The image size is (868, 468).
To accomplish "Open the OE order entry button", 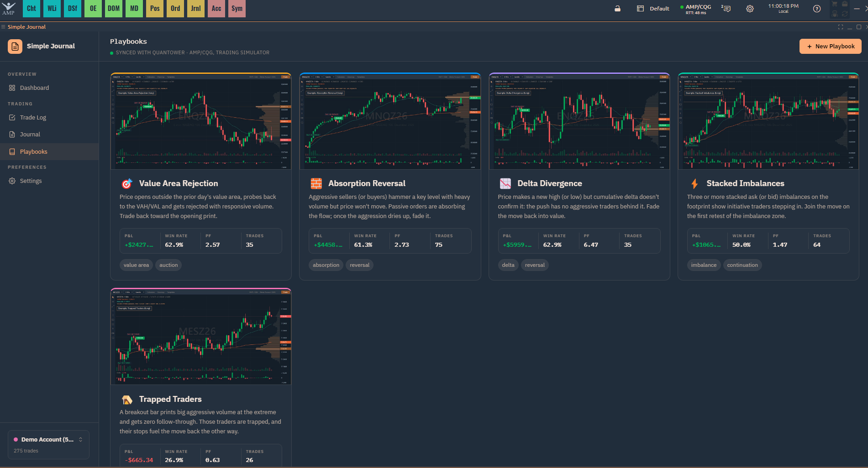I will (93, 9).
